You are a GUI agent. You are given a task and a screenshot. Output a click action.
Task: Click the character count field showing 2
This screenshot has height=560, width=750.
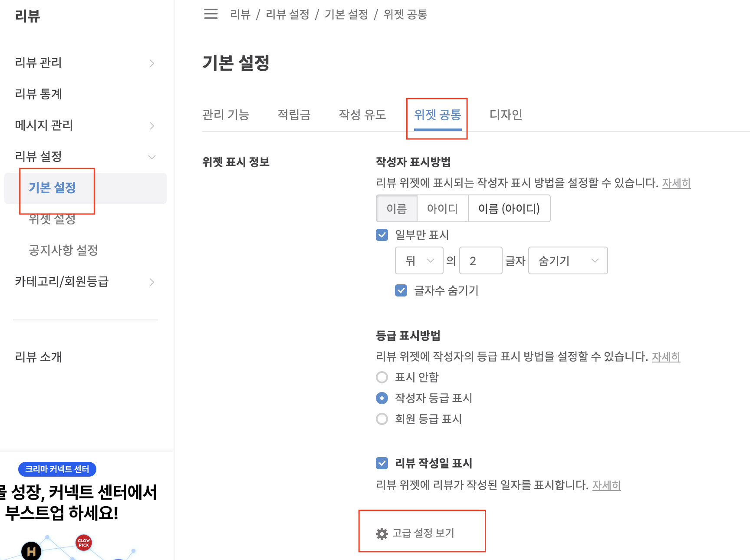[x=480, y=260]
